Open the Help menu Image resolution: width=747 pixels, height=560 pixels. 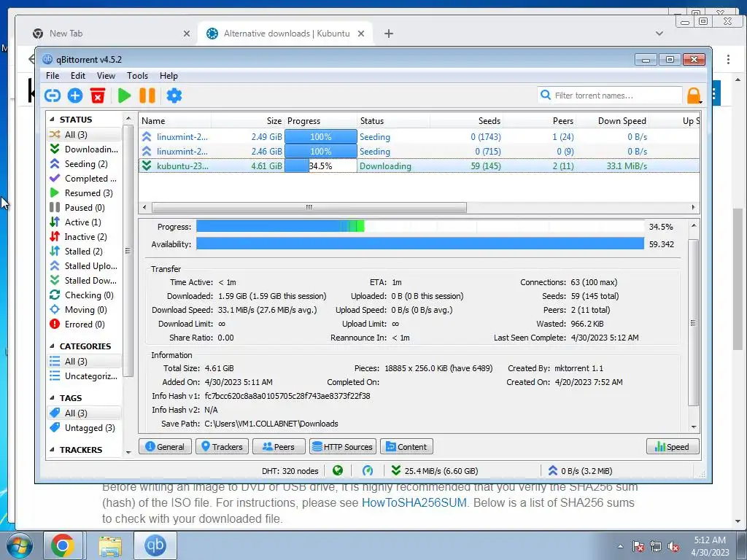[x=169, y=76]
